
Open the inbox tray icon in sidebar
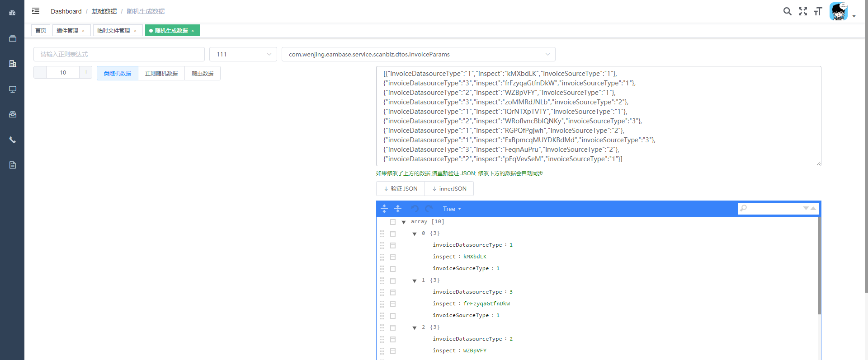tap(13, 114)
